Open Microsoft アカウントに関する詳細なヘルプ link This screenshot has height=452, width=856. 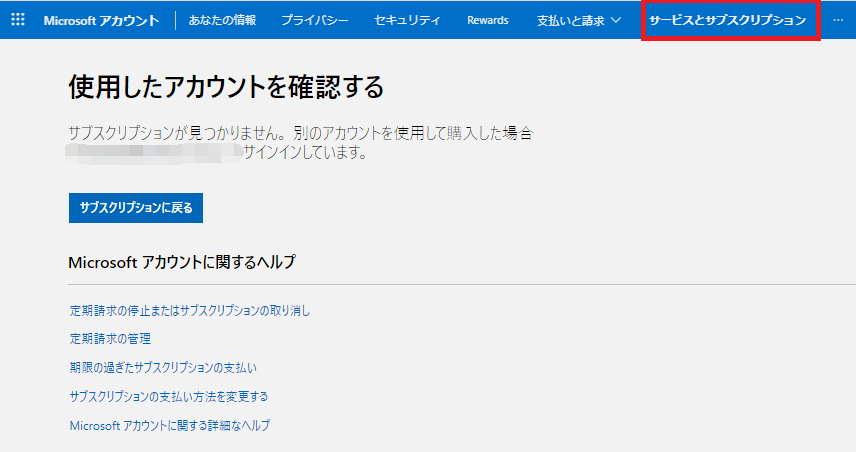pos(170,425)
